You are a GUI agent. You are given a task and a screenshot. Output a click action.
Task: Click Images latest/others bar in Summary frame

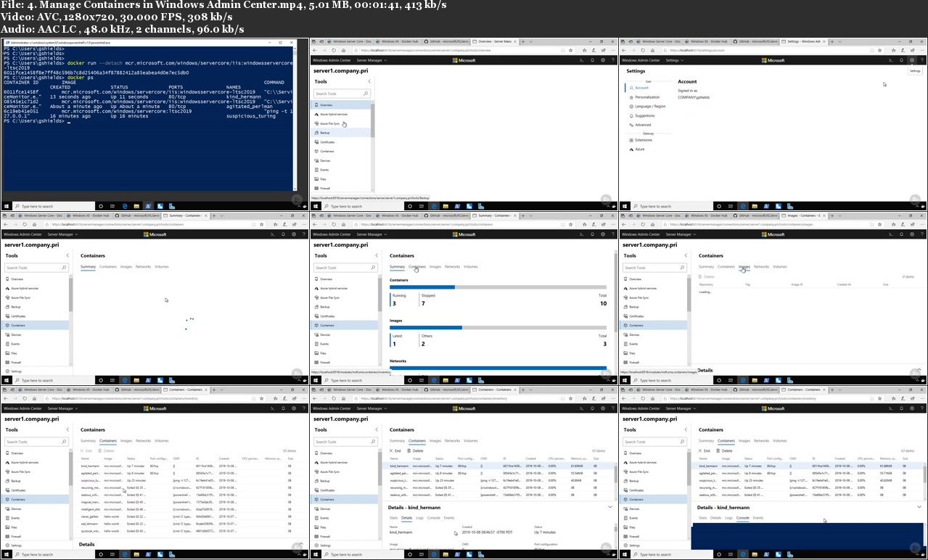(x=498, y=327)
